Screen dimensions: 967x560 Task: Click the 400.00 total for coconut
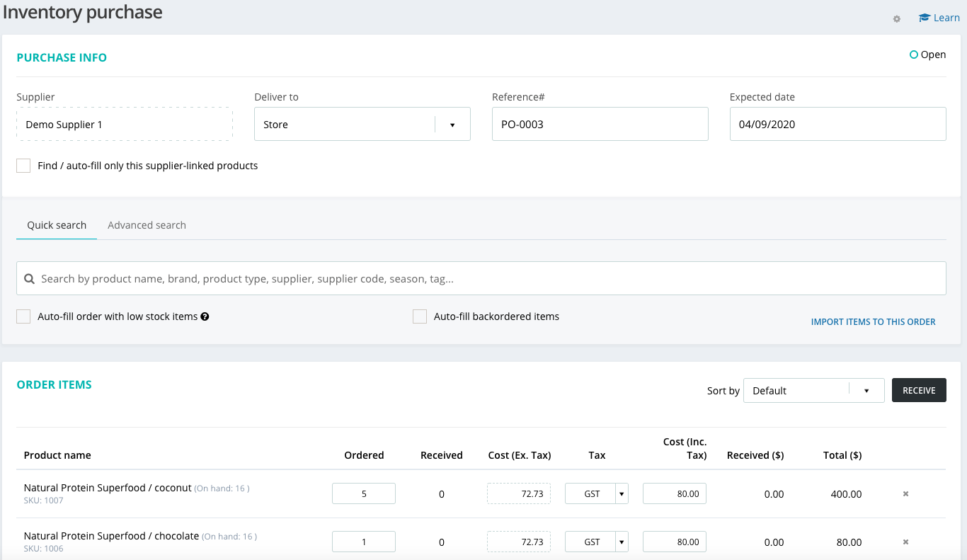(846, 494)
